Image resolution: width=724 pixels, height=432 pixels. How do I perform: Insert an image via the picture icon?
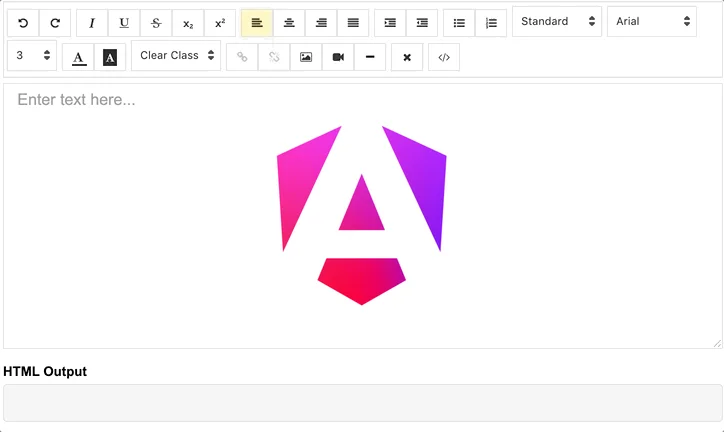pos(306,57)
